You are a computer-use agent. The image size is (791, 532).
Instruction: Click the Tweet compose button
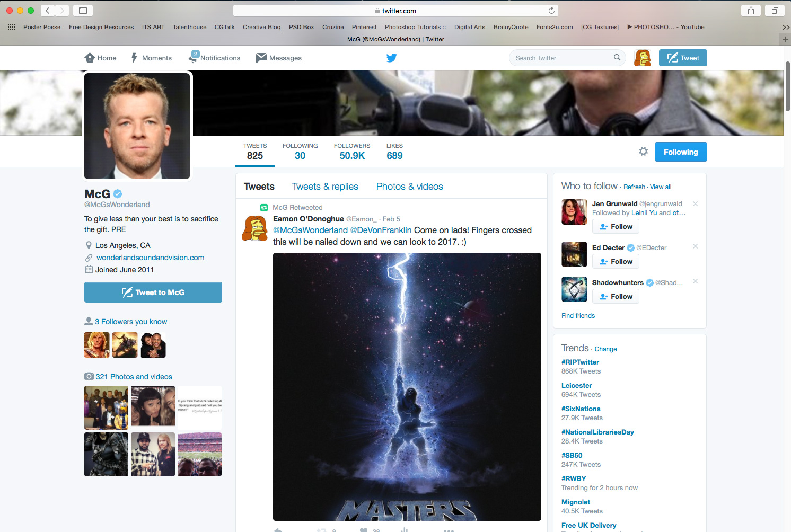(x=683, y=58)
